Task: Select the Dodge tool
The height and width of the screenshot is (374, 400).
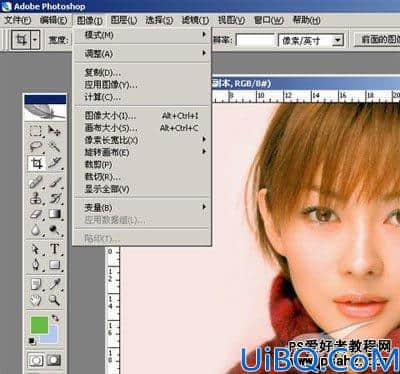Action: pyautogui.click(x=54, y=230)
